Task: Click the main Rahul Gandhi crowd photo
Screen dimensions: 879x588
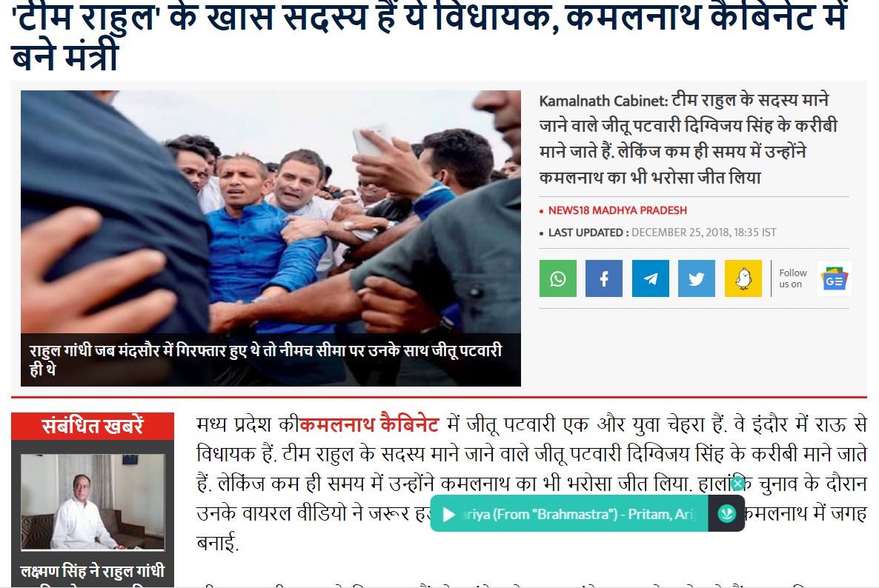Action: (271, 212)
